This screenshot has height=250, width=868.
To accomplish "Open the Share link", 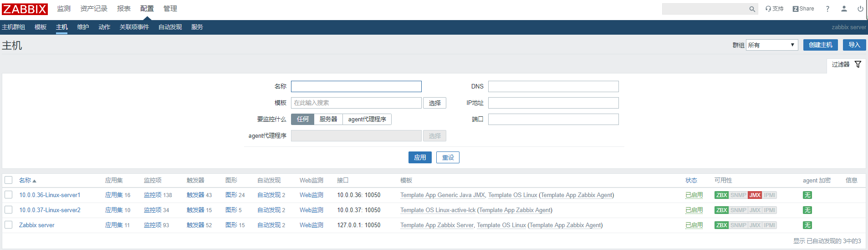I will coord(803,9).
